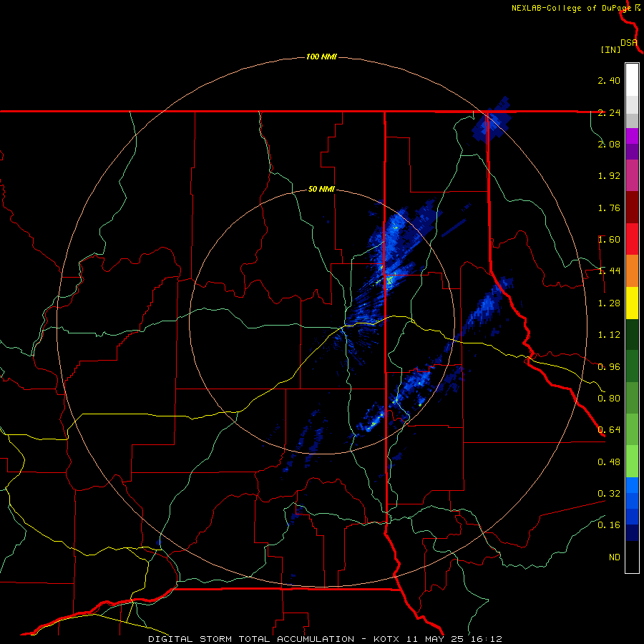The width and height of the screenshot is (644, 644).
Task: Select the darkest green legend swatch near 1.12
Action: pos(632,334)
